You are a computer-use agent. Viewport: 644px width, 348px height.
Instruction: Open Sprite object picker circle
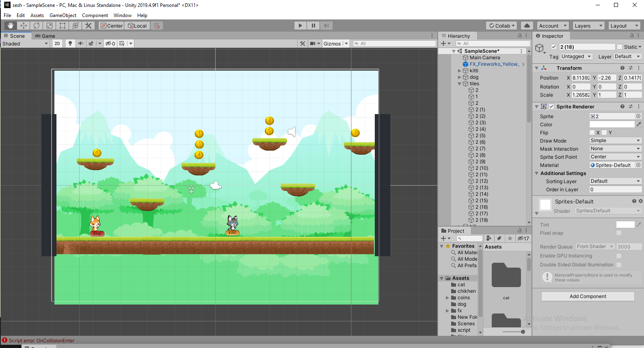pos(638,116)
